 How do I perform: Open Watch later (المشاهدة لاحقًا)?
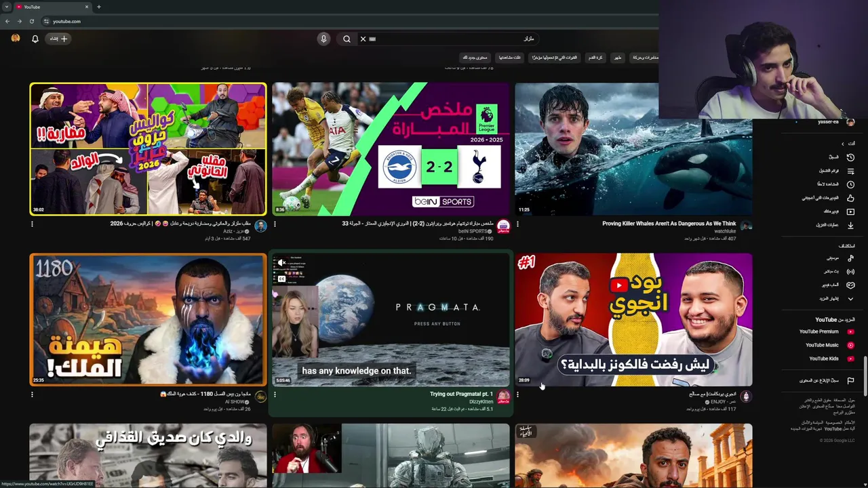(835, 184)
